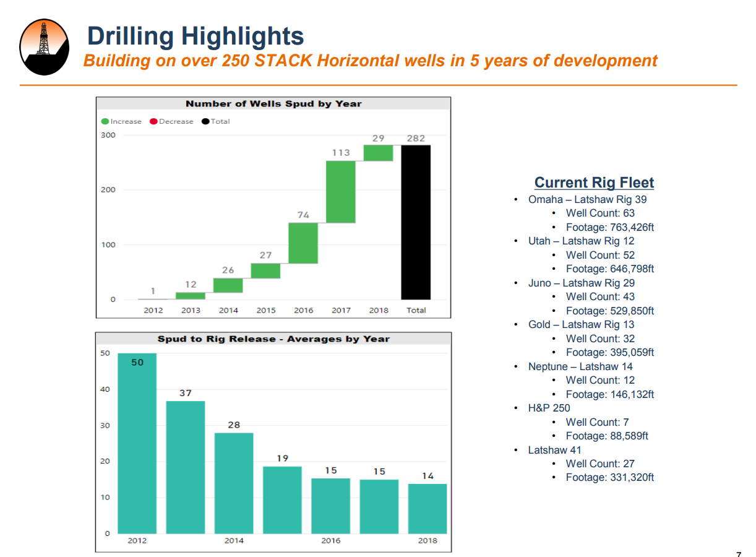The image size is (756, 557).
Task: Click the H&P 250 rig entry
Action: pyautogui.click(x=549, y=408)
